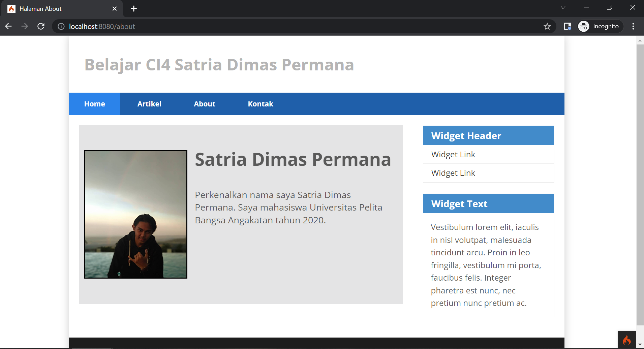Restore down the browser window

[x=609, y=7]
